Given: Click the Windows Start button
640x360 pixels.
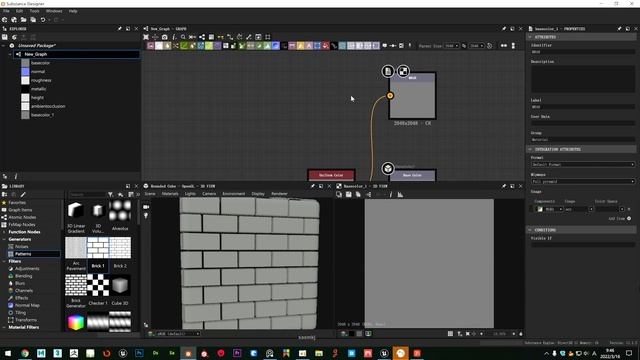Looking at the screenshot, I should pyautogui.click(x=8, y=353).
